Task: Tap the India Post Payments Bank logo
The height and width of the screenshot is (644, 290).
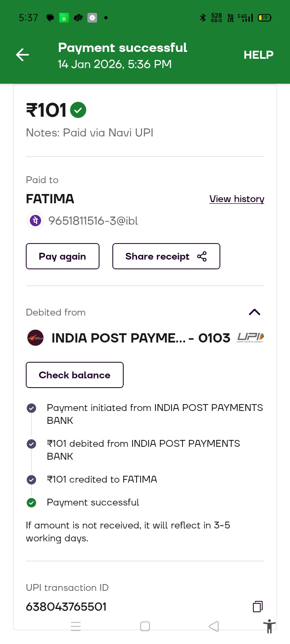Action: pyautogui.click(x=35, y=338)
